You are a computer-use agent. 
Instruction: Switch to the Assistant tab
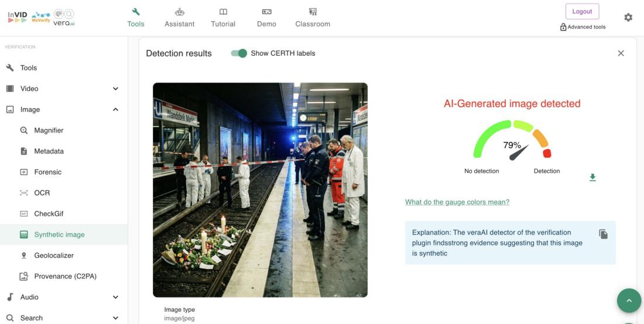pos(179,18)
